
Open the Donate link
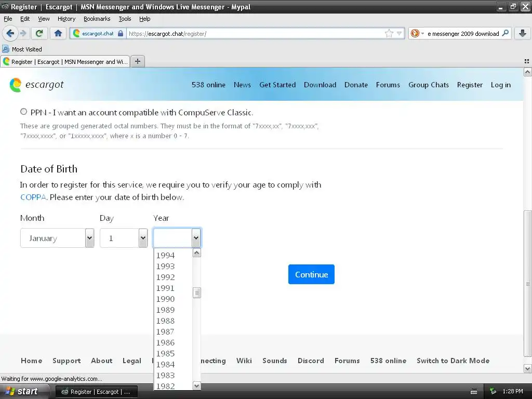[356, 85]
